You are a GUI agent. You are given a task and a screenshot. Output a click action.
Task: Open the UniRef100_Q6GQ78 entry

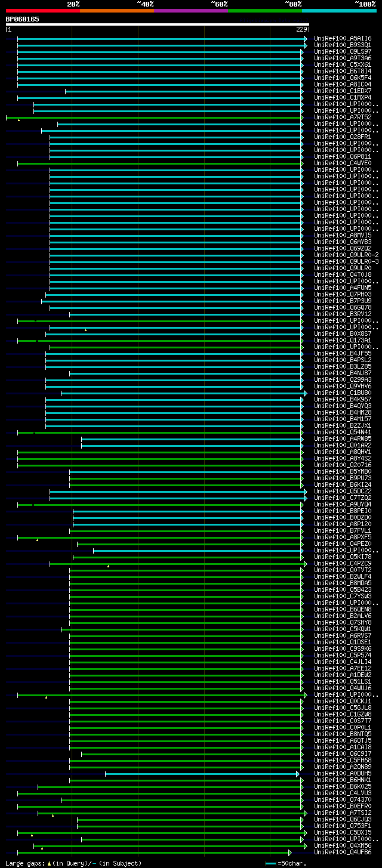tap(343, 307)
